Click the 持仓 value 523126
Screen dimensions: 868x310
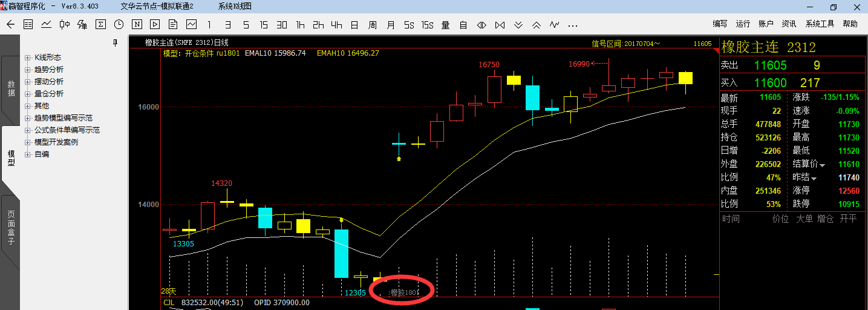(x=768, y=137)
